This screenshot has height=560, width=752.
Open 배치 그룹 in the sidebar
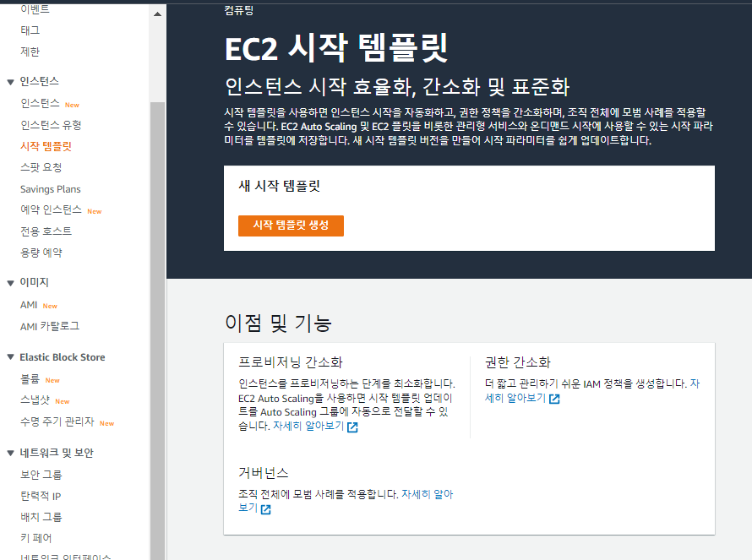coord(41,517)
